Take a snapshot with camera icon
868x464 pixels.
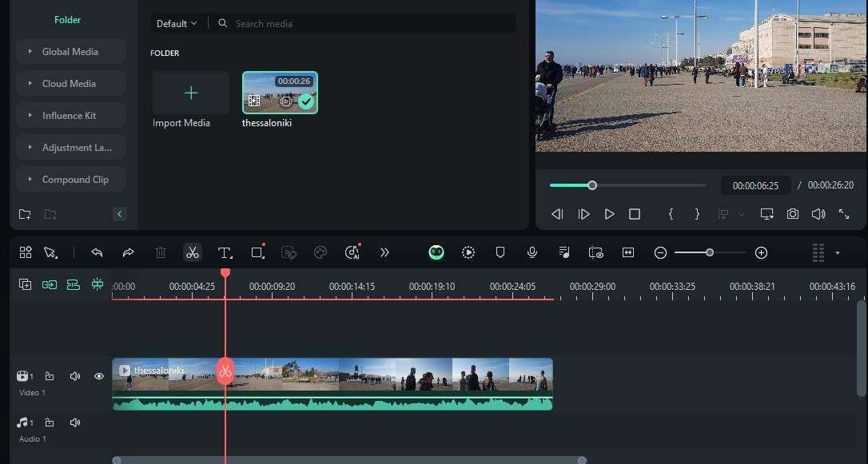point(793,214)
